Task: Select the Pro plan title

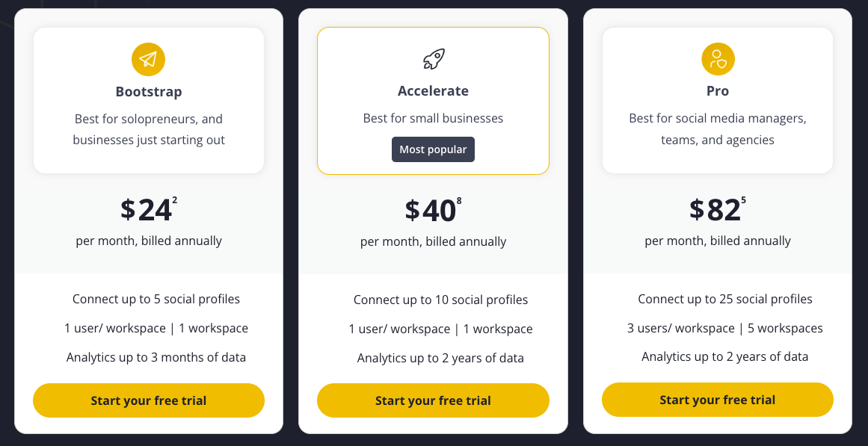Action: [x=718, y=91]
